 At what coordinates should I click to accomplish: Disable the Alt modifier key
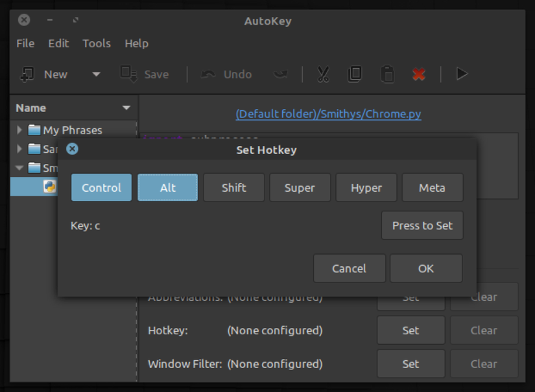(167, 187)
